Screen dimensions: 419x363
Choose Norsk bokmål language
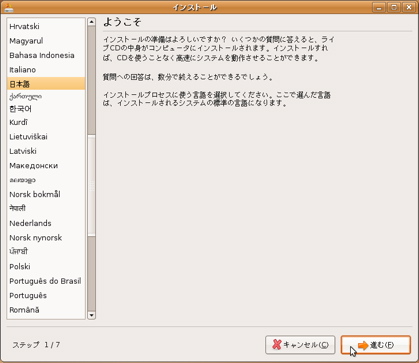click(x=46, y=194)
